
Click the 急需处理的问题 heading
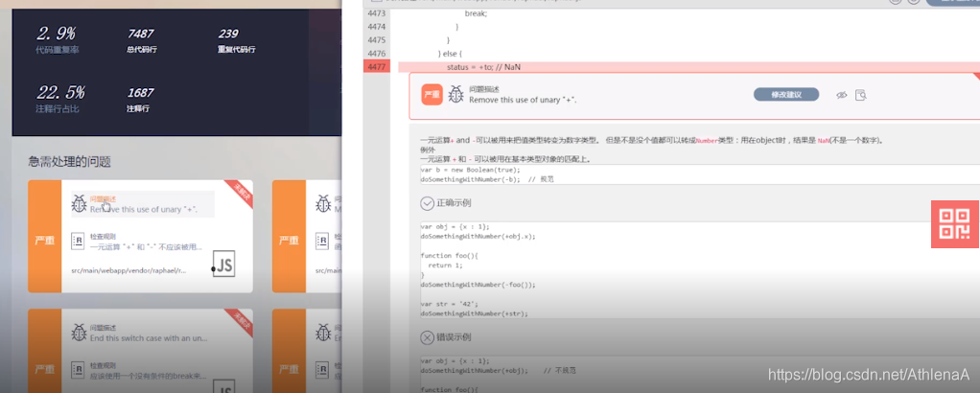coord(69,162)
